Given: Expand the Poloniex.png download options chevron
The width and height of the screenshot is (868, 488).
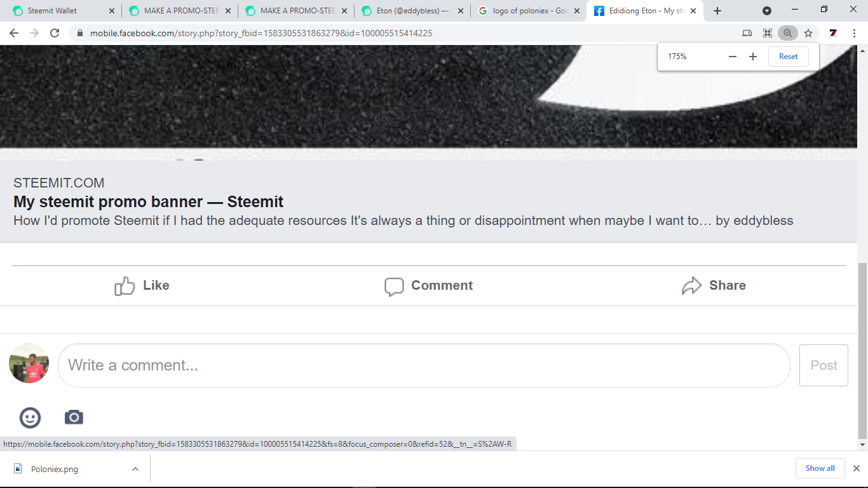Looking at the screenshot, I should pos(135,469).
